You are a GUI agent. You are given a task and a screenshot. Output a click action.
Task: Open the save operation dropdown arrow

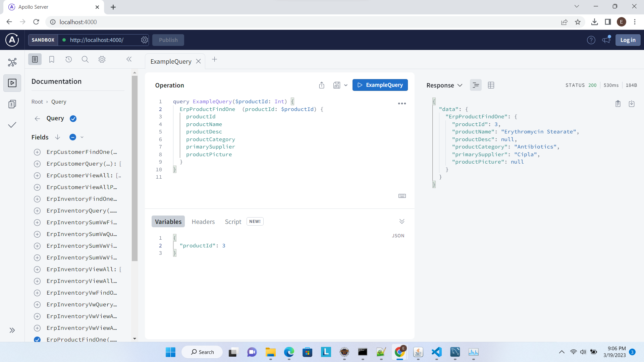[346, 85]
